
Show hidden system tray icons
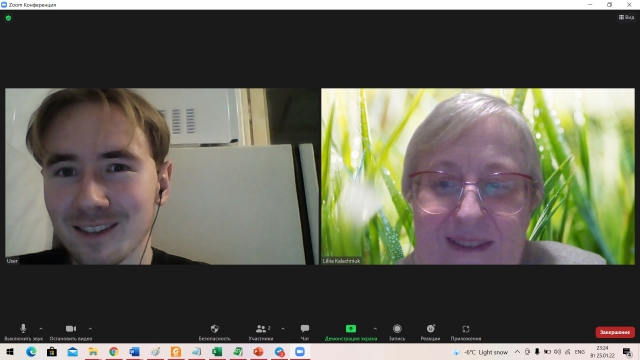tap(517, 352)
